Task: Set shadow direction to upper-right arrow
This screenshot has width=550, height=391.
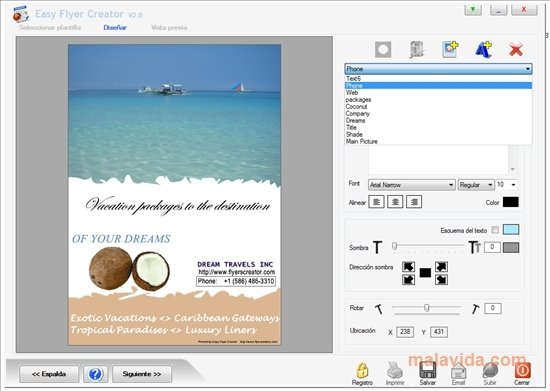Action: coord(441,267)
